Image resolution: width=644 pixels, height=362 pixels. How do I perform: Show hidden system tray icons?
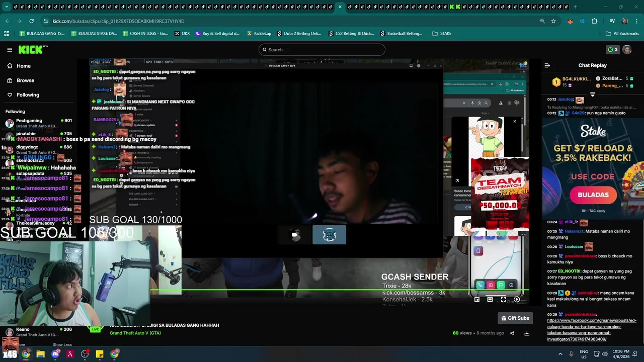click(560, 354)
